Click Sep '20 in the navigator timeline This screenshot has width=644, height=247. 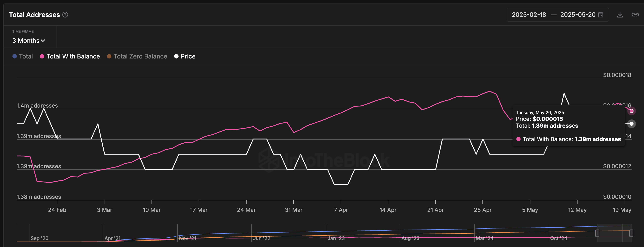39,238
